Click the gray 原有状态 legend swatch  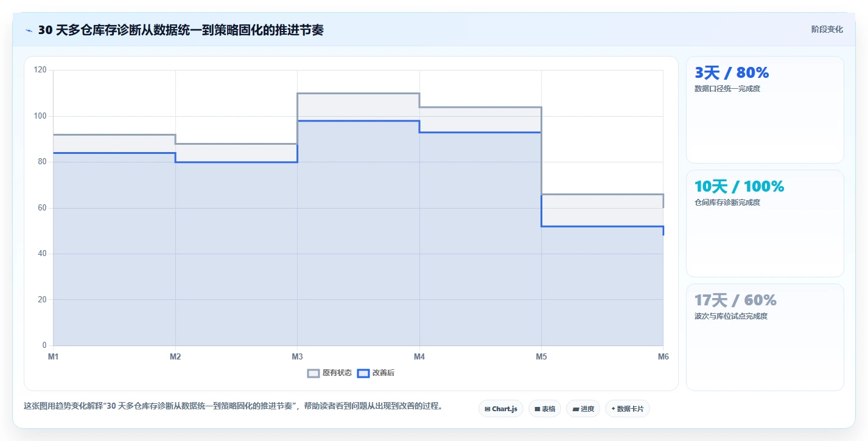[x=313, y=373]
